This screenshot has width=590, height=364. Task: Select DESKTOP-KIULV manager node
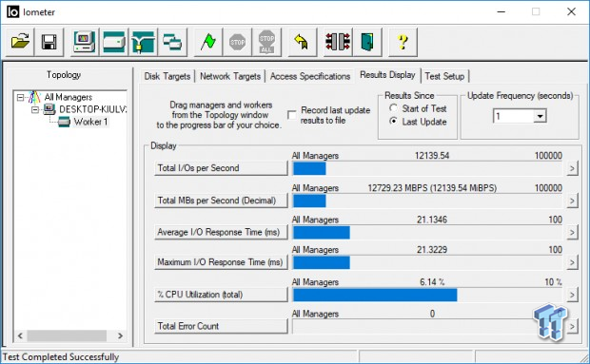coord(92,109)
